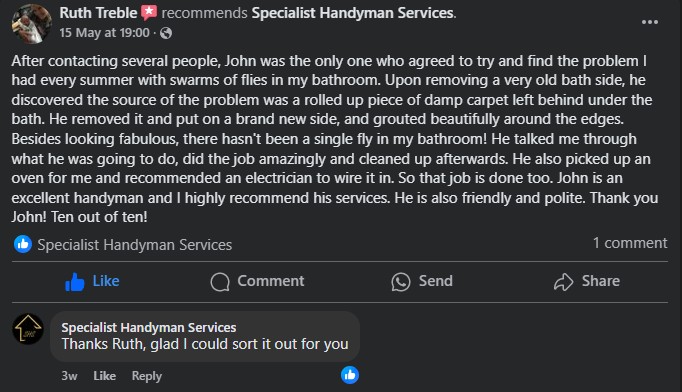Click the WhatsApp Send icon
Image resolution: width=682 pixels, height=392 pixels.
pos(401,281)
